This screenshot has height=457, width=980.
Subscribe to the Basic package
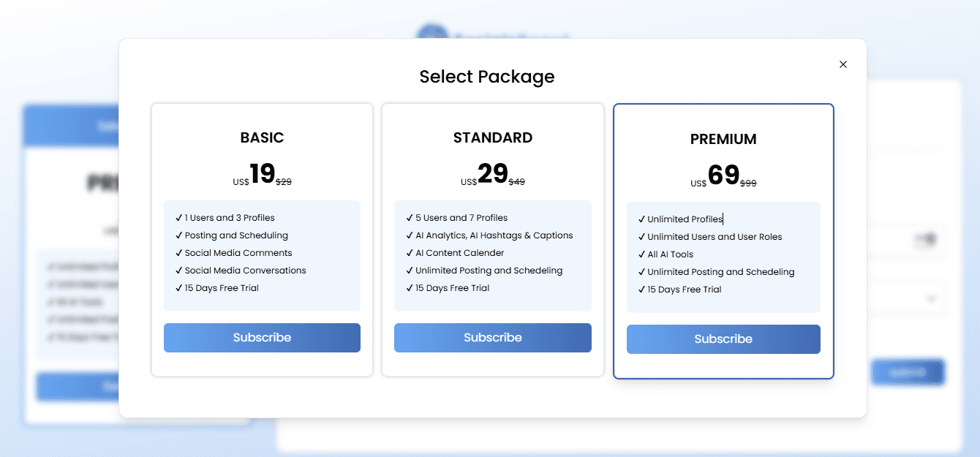(262, 338)
